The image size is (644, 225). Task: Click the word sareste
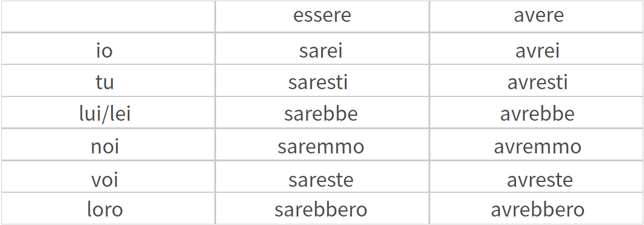pos(320,180)
